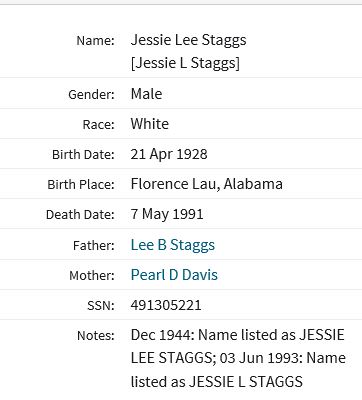Select the birth date 21 Apr 1928
Screen dimensions: 362x400
(169, 154)
